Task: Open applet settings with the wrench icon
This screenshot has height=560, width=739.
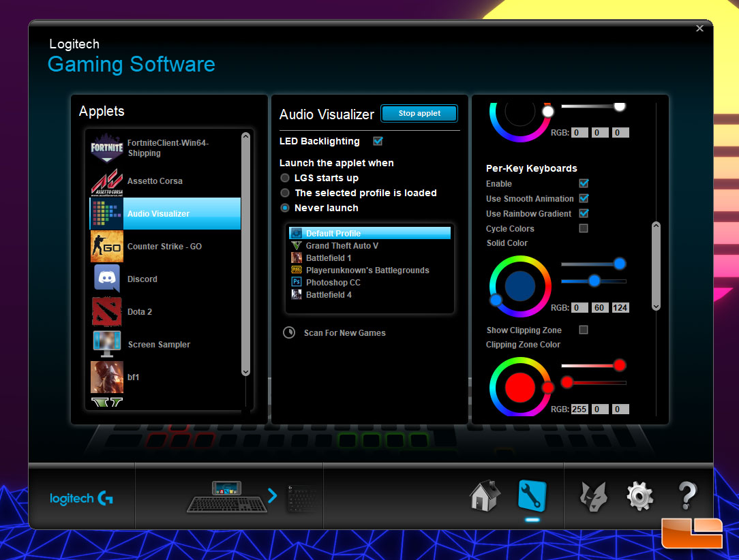Action: point(532,495)
